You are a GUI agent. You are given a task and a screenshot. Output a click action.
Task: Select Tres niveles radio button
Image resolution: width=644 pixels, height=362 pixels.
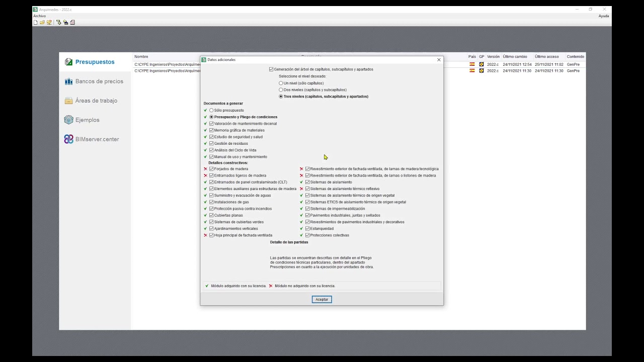tap(281, 97)
